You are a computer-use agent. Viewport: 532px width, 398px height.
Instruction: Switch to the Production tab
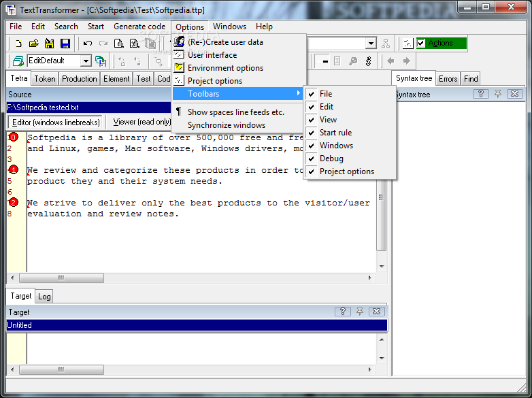(80, 79)
